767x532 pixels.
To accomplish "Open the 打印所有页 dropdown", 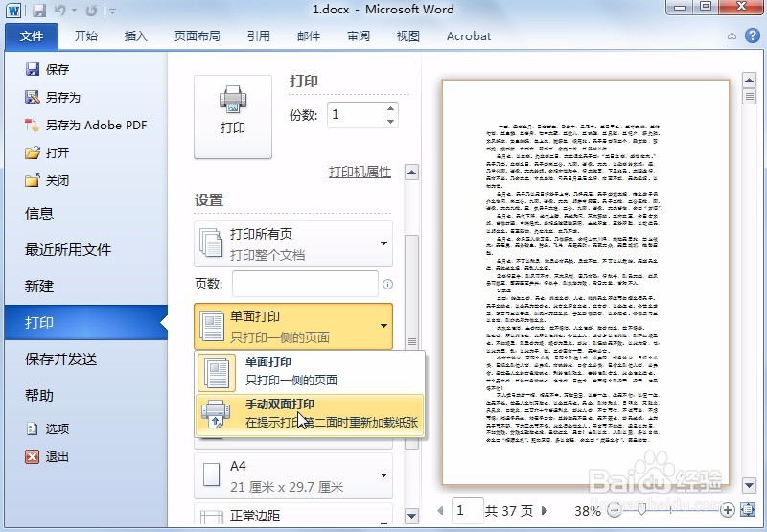I will click(293, 244).
